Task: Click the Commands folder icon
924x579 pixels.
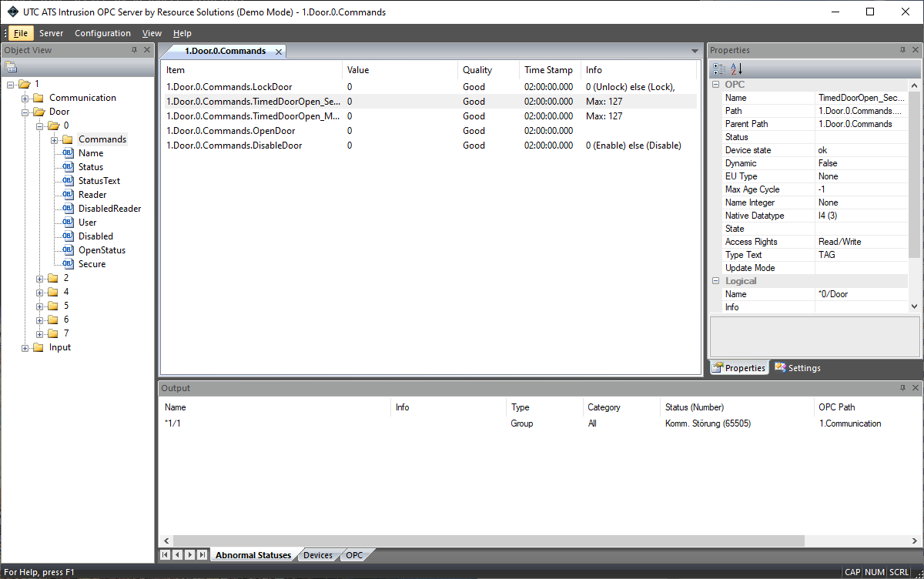Action: (68, 139)
